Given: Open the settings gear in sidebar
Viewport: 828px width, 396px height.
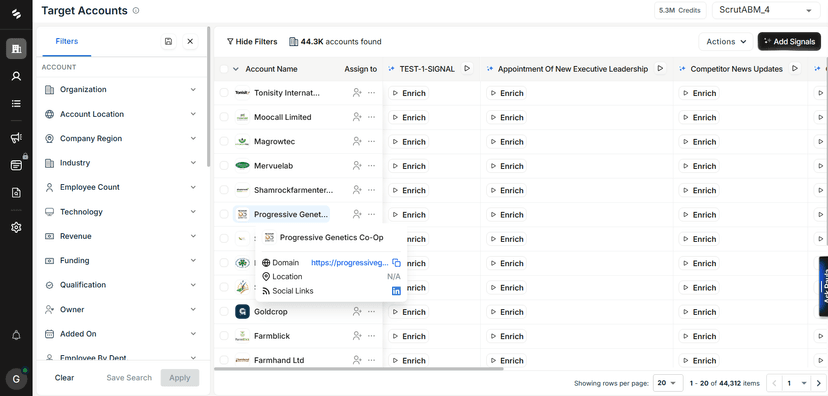Looking at the screenshot, I should 16,228.
